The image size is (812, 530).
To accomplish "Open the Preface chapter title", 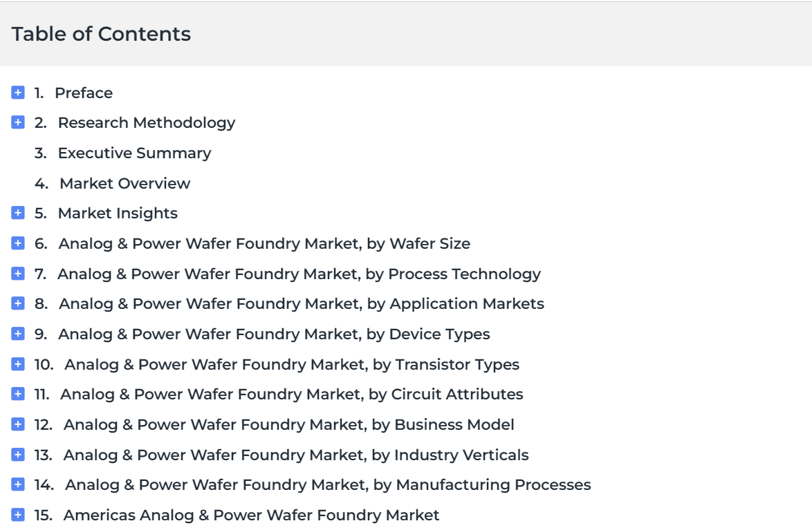I will [84, 93].
